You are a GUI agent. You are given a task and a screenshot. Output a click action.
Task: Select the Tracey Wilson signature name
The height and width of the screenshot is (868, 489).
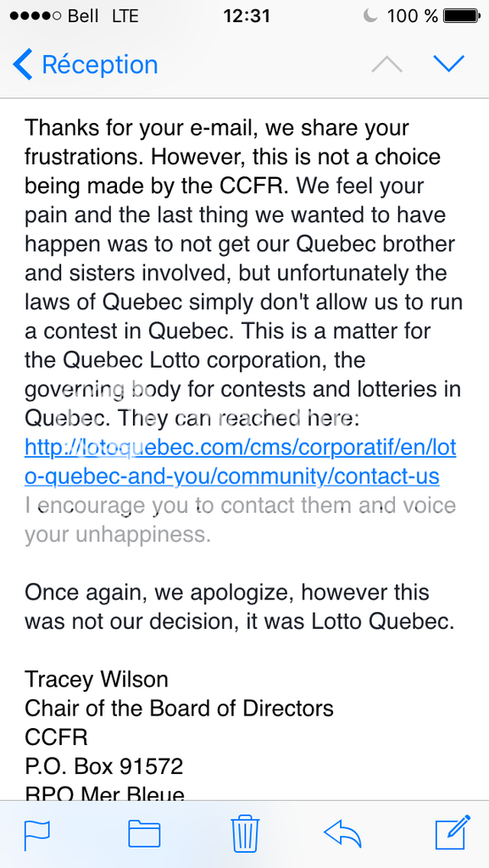(x=97, y=679)
